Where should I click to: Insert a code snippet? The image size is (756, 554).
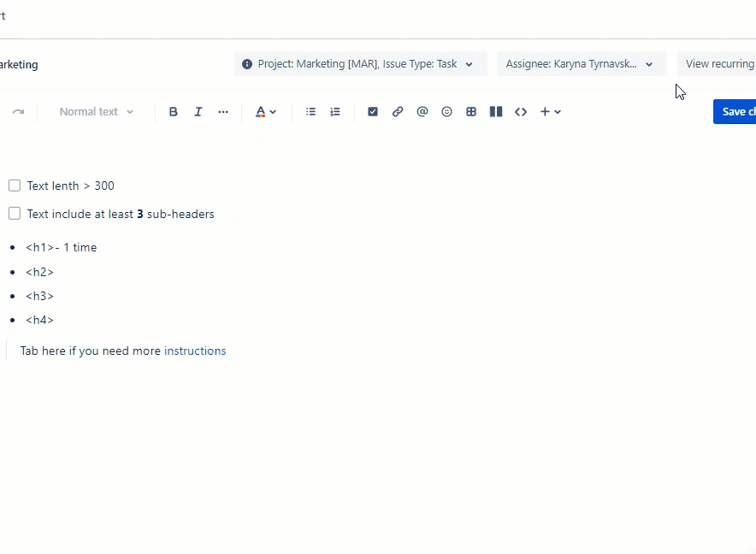[x=521, y=111]
